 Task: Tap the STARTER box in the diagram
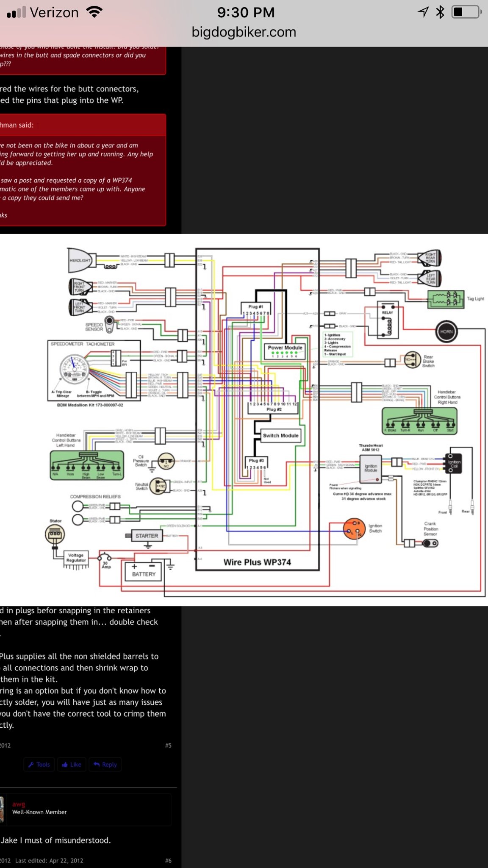click(x=147, y=536)
